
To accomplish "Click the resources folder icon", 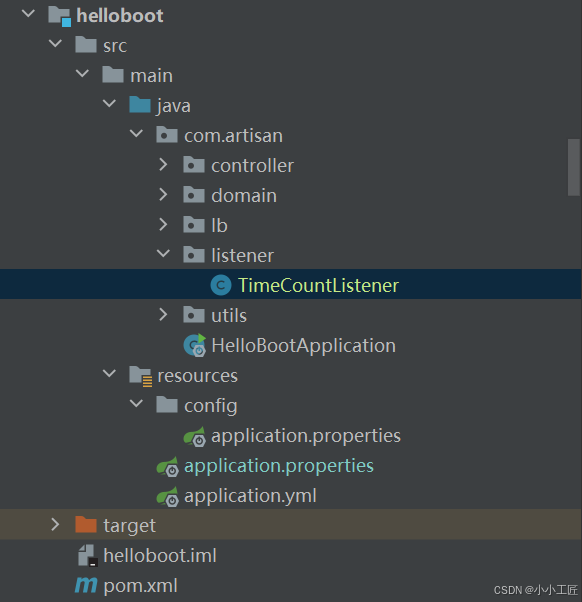I will coord(141,376).
